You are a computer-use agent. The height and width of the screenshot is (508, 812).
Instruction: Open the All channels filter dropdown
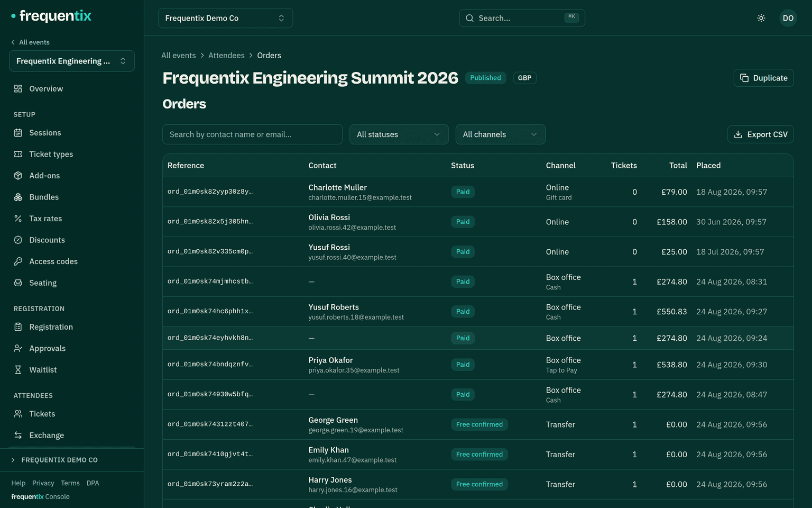[x=501, y=134]
